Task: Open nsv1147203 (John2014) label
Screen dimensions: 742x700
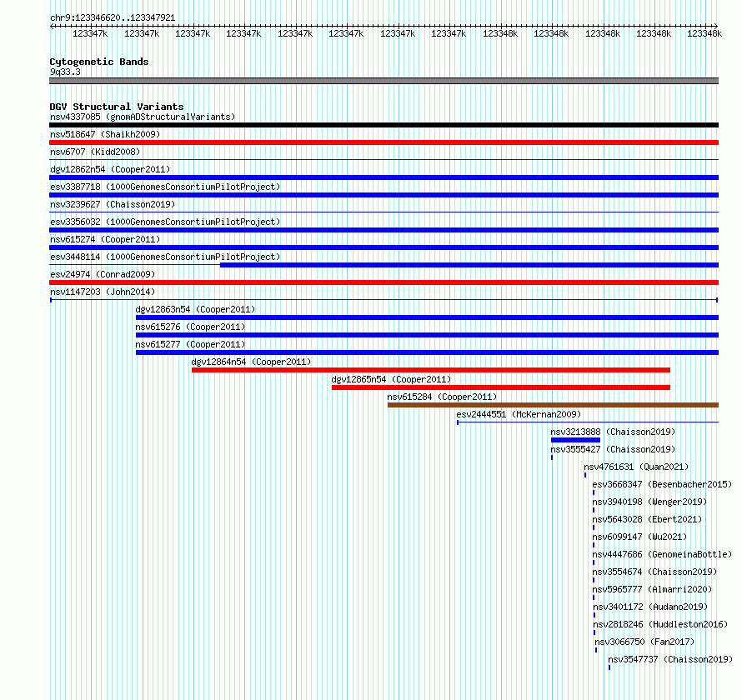Action: (103, 292)
